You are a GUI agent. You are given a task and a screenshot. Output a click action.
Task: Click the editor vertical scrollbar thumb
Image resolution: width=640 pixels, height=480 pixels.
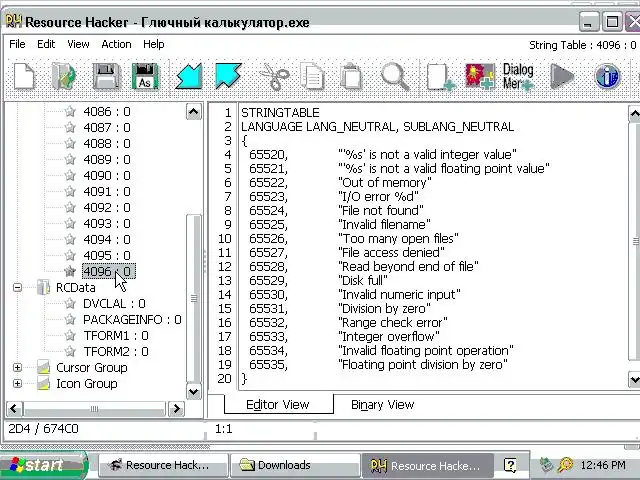click(634, 242)
